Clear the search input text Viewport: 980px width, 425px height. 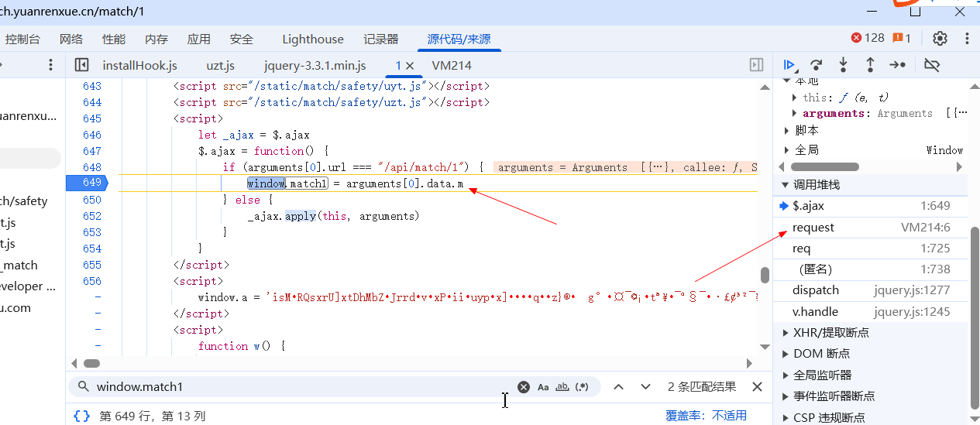(x=524, y=387)
